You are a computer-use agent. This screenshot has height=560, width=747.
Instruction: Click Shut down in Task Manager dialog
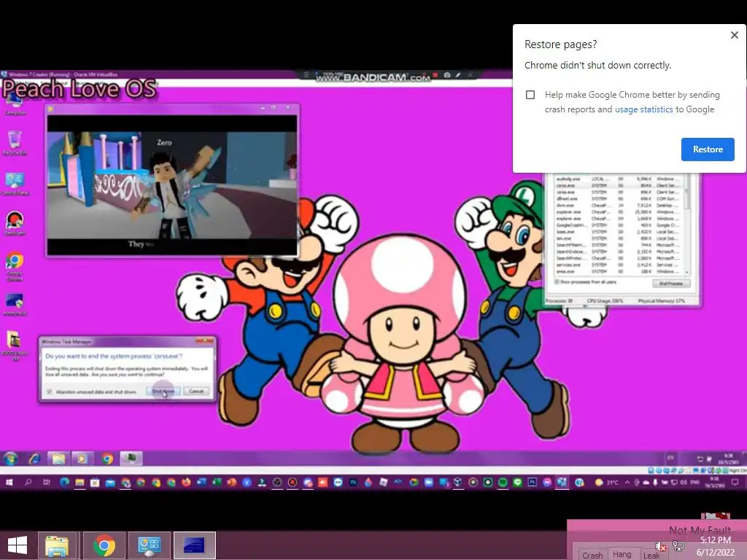point(163,392)
